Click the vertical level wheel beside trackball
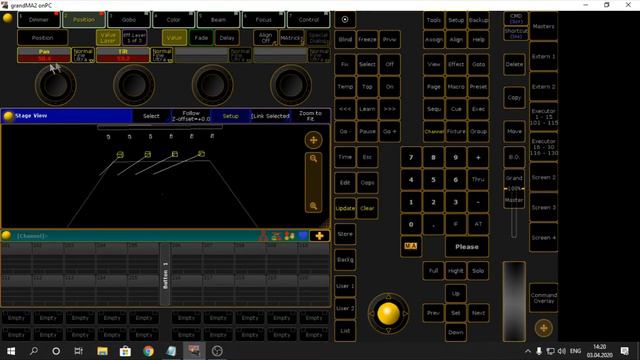640x360 pixels. 514,301
